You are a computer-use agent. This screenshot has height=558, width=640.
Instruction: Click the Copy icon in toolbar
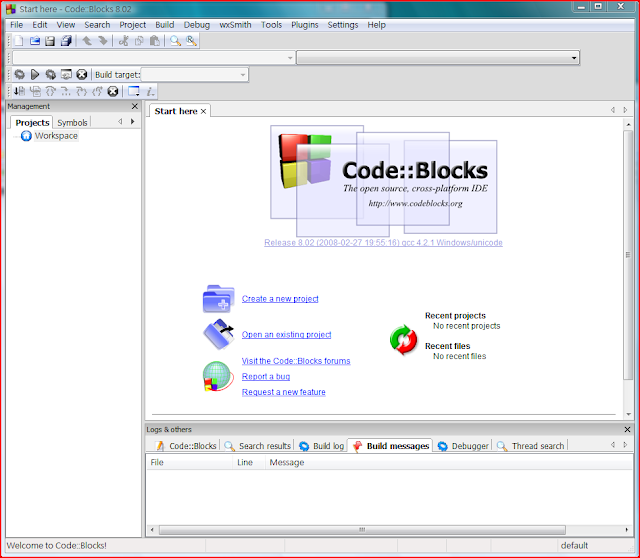139,41
